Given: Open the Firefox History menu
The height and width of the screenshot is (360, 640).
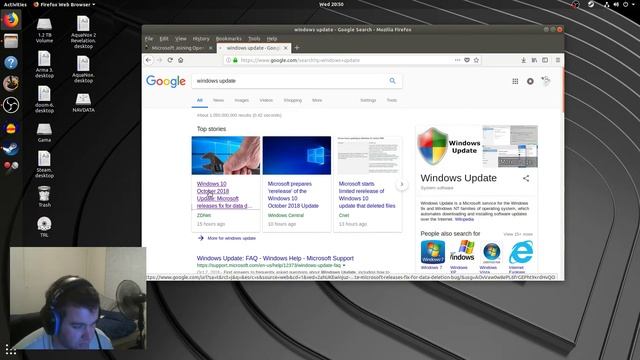Looking at the screenshot, I should click(201, 38).
